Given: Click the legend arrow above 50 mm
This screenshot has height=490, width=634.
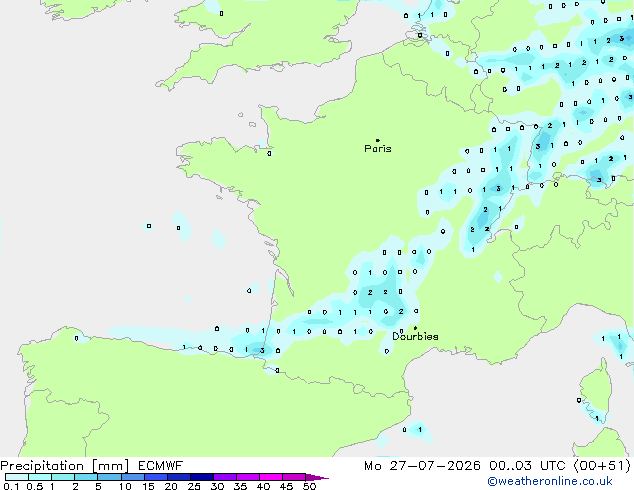Looking at the screenshot, I should [317, 477].
